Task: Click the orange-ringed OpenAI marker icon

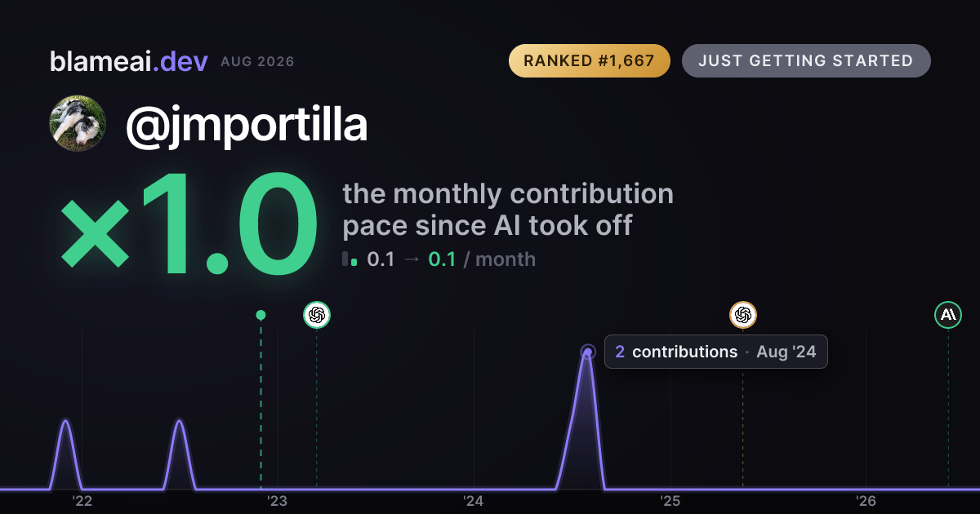Action: (x=742, y=315)
